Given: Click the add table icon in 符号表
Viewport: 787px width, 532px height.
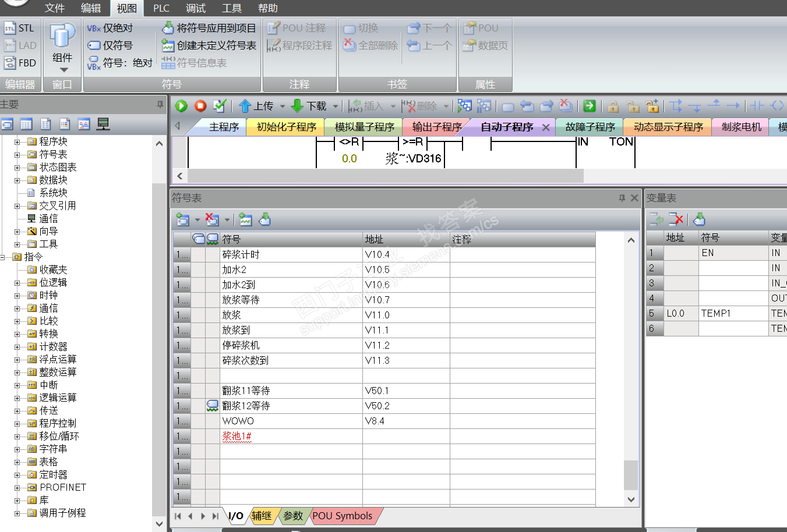Looking at the screenshot, I should [183, 219].
